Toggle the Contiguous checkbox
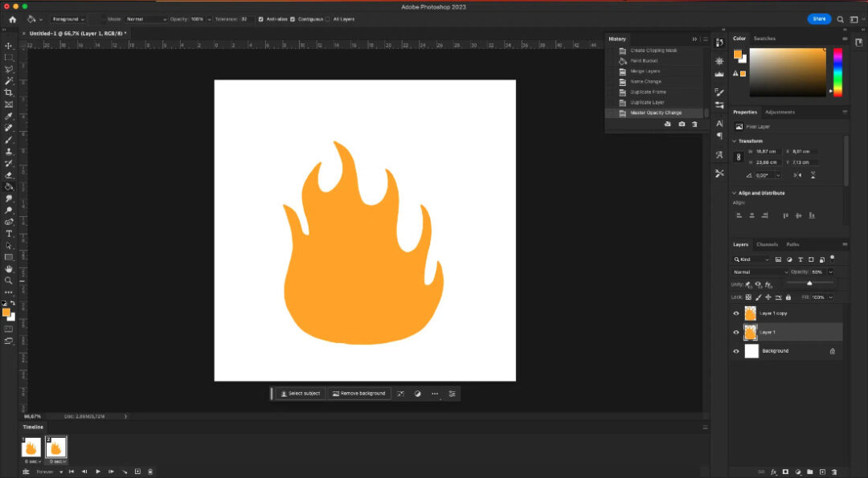Screen dimensions: 868x478 pyautogui.click(x=293, y=19)
